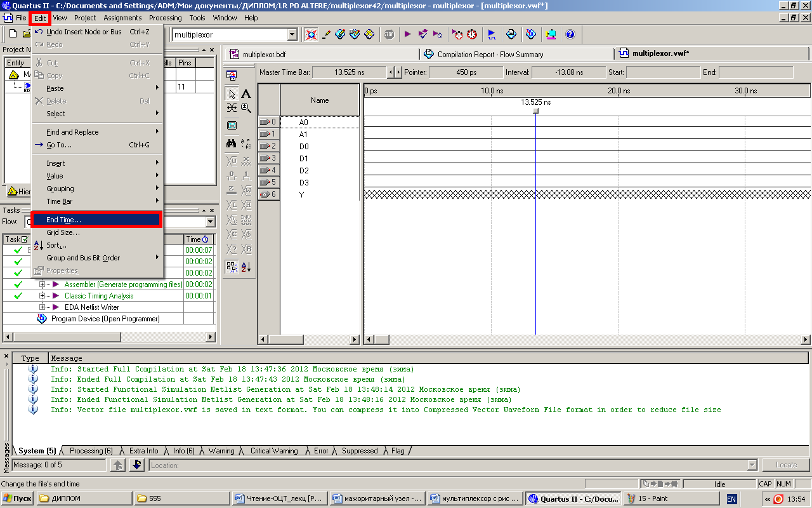Click the name pane horizontal scrollbar track

coord(310,340)
